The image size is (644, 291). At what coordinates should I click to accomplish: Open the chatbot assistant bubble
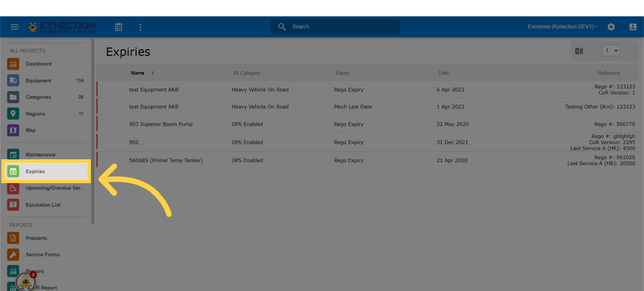25,282
